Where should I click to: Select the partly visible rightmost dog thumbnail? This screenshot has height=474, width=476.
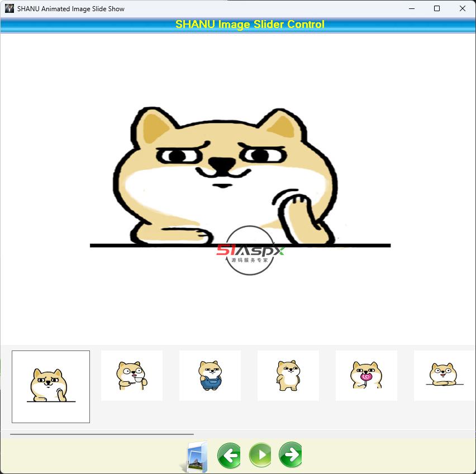pos(445,376)
